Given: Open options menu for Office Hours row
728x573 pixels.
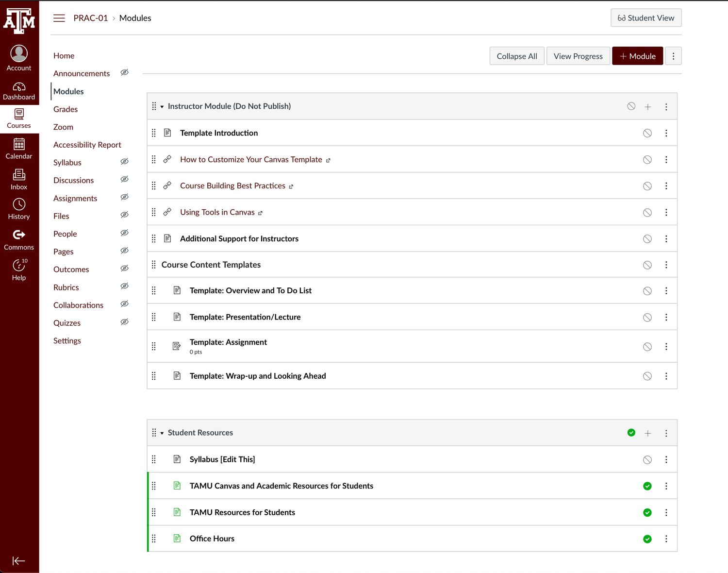Looking at the screenshot, I should 666,539.
